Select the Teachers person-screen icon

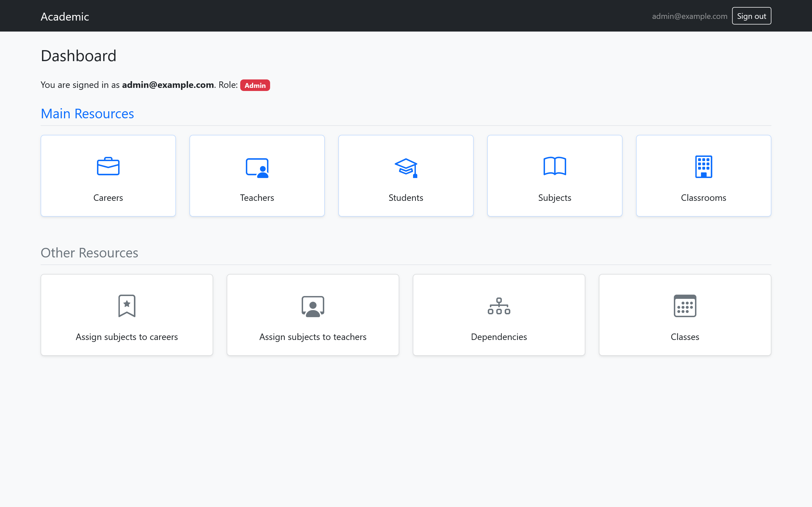coord(257,168)
